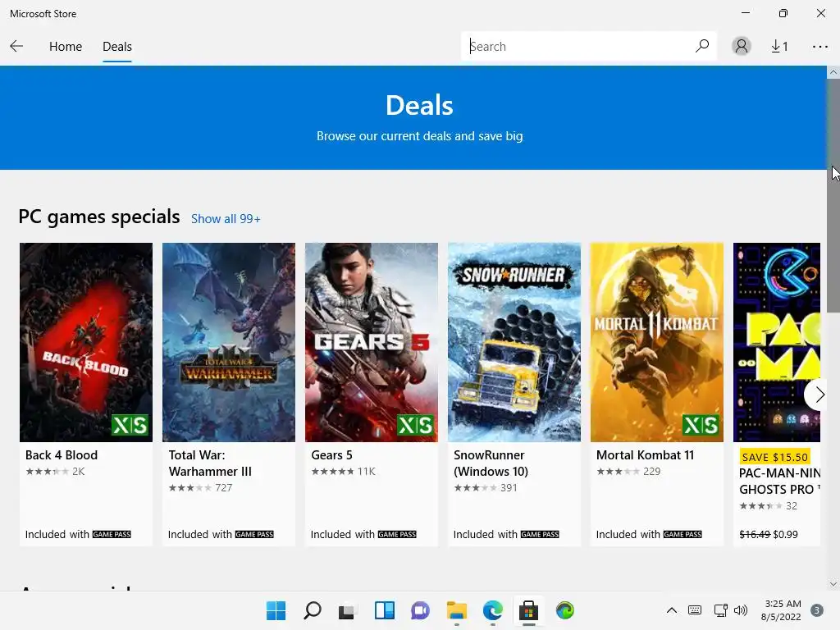The width and height of the screenshot is (840, 630).
Task: Open PAC-MAN cover art
Action: [x=776, y=342]
